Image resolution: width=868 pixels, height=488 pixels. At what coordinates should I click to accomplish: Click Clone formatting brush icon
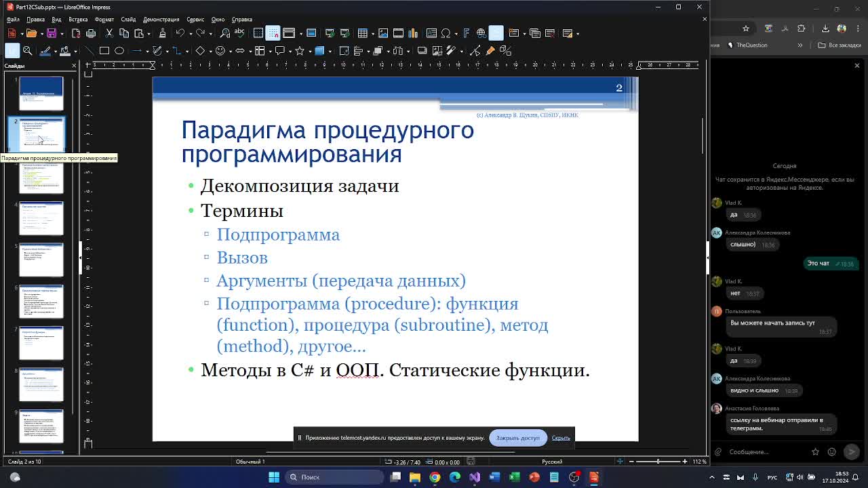coord(162,33)
